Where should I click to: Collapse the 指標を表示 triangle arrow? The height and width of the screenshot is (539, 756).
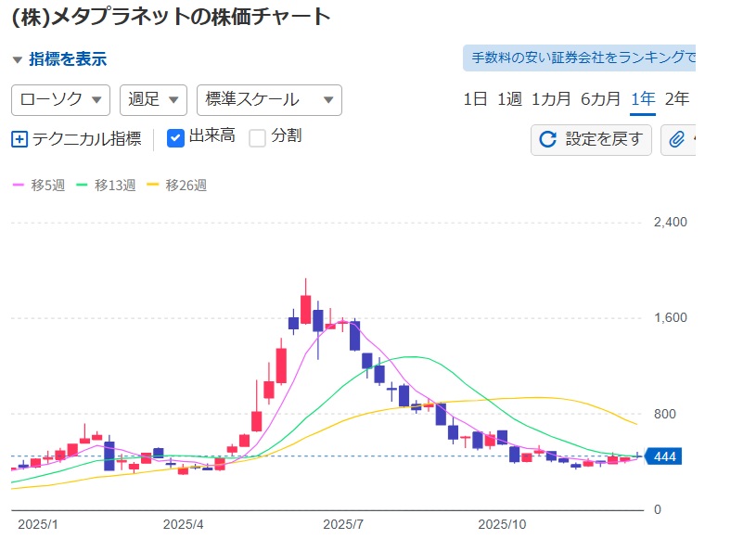tap(17, 59)
